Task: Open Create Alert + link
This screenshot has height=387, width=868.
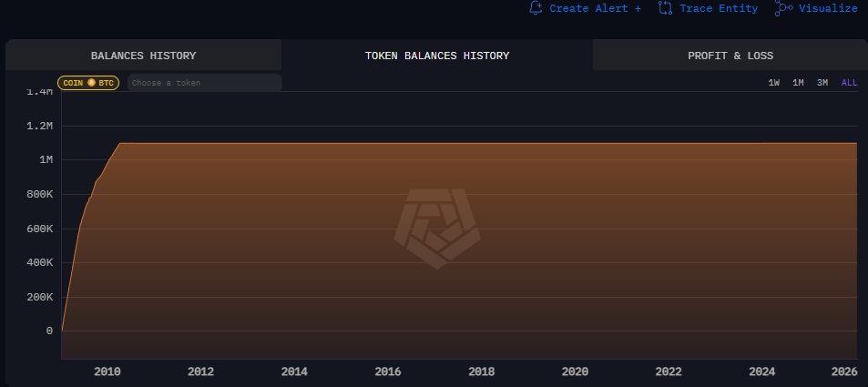Action: 595,8
